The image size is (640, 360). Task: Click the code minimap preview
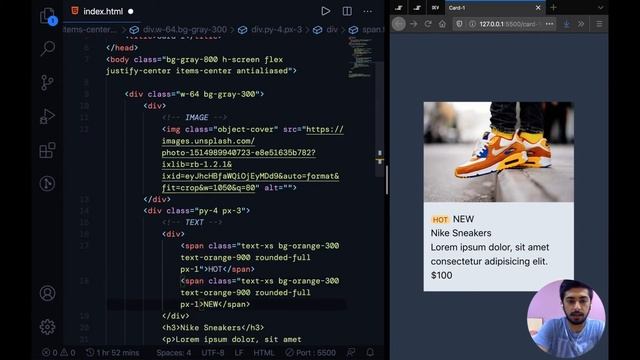pos(360,57)
